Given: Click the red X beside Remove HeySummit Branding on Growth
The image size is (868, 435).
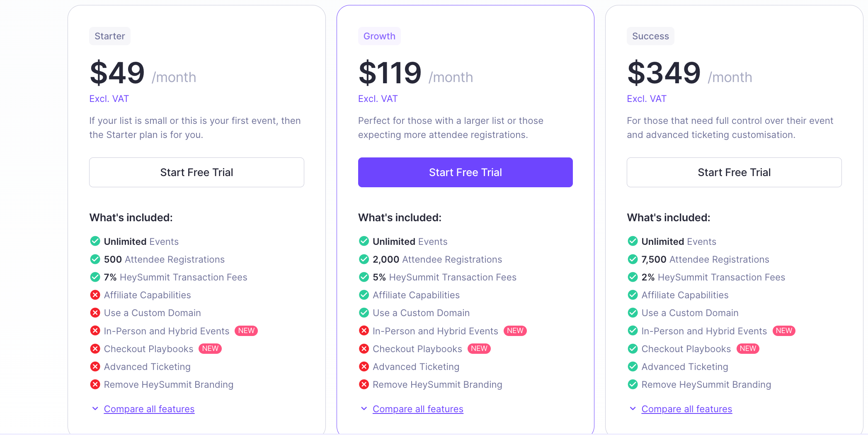Looking at the screenshot, I should (x=364, y=384).
